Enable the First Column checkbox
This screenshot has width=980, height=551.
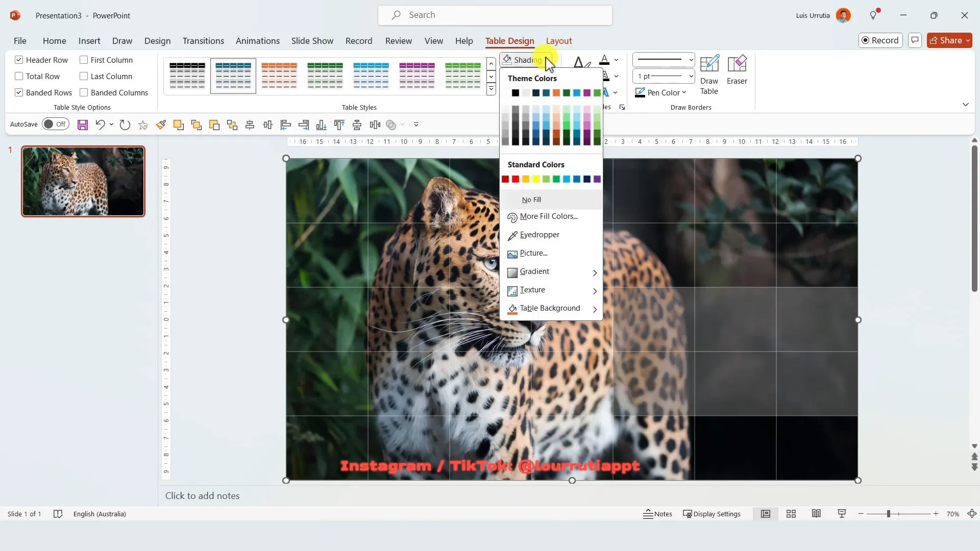click(84, 60)
